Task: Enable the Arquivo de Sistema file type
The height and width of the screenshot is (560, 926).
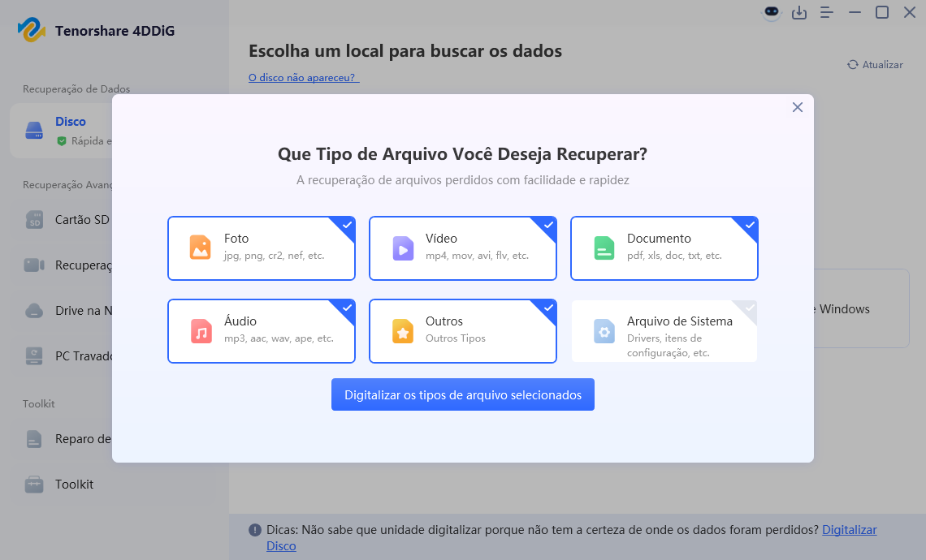Action: point(664,330)
